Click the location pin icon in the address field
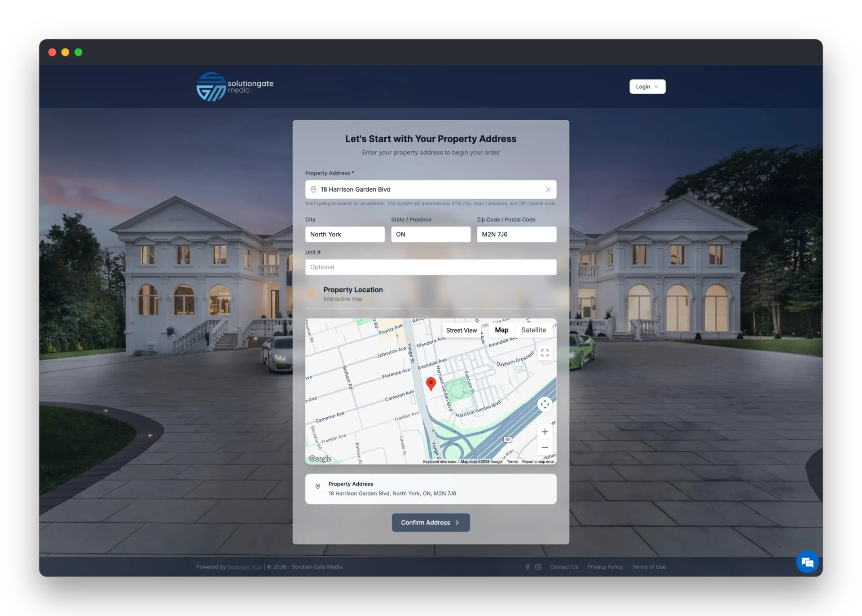This screenshot has height=616, width=862. 314,189
